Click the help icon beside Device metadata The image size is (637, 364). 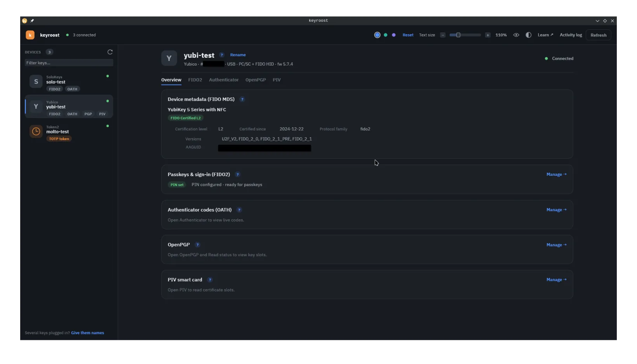click(x=242, y=99)
